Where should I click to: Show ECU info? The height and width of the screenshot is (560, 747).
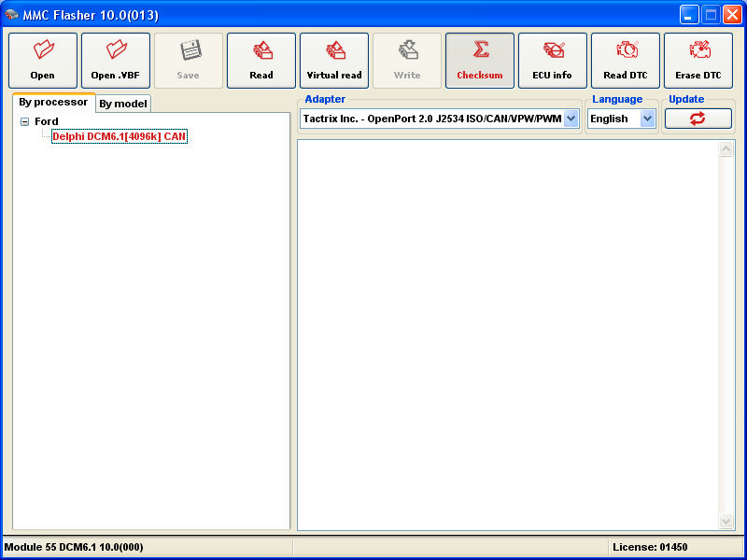(553, 61)
